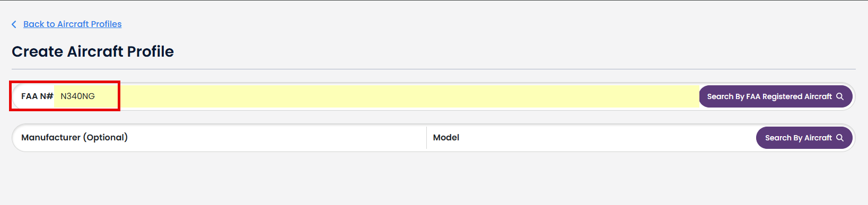Click the magnifier icon in FAA search button
The width and height of the screenshot is (868, 205).
pos(840,96)
